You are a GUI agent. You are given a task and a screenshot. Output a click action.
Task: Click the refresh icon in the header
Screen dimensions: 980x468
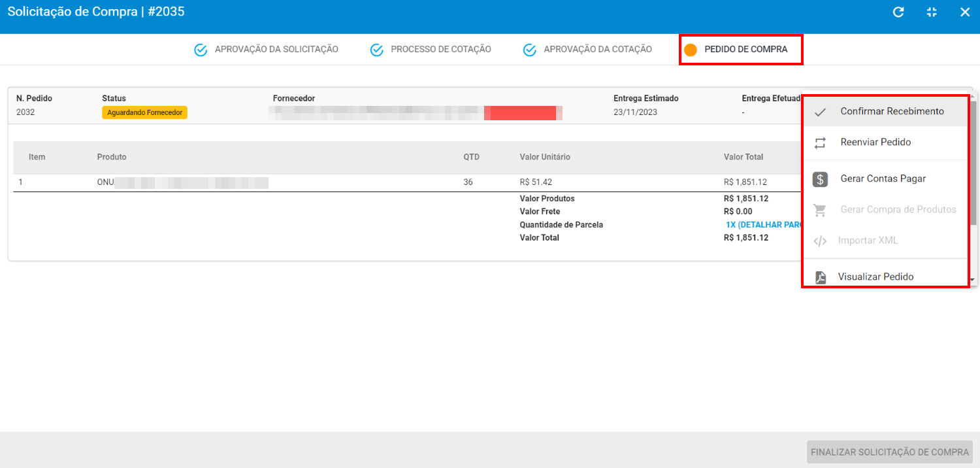click(x=898, y=12)
